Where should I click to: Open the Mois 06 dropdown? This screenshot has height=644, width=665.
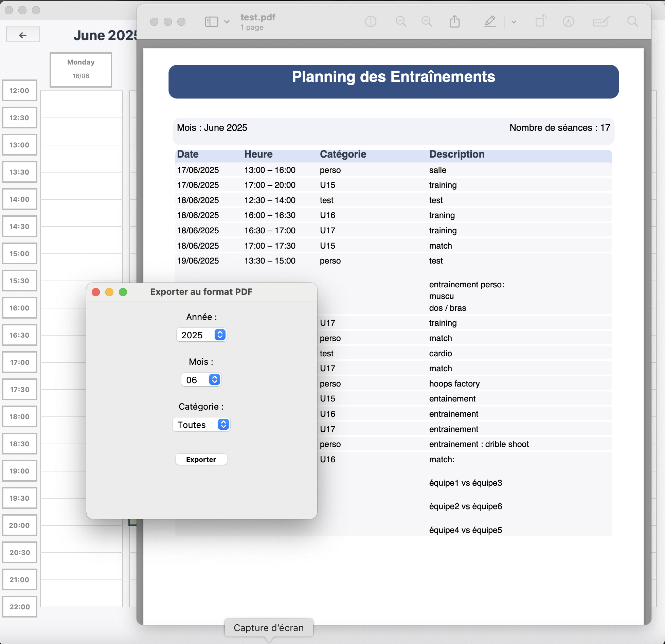(201, 380)
